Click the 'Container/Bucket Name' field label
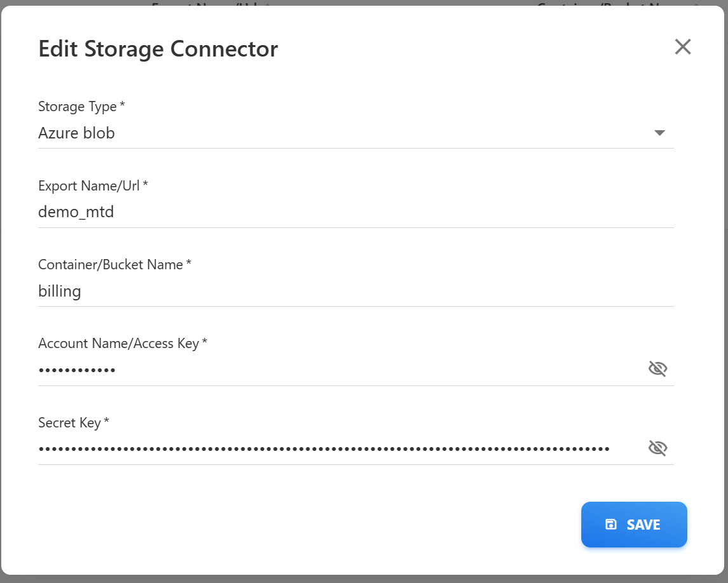This screenshot has height=583, width=728. point(111,264)
